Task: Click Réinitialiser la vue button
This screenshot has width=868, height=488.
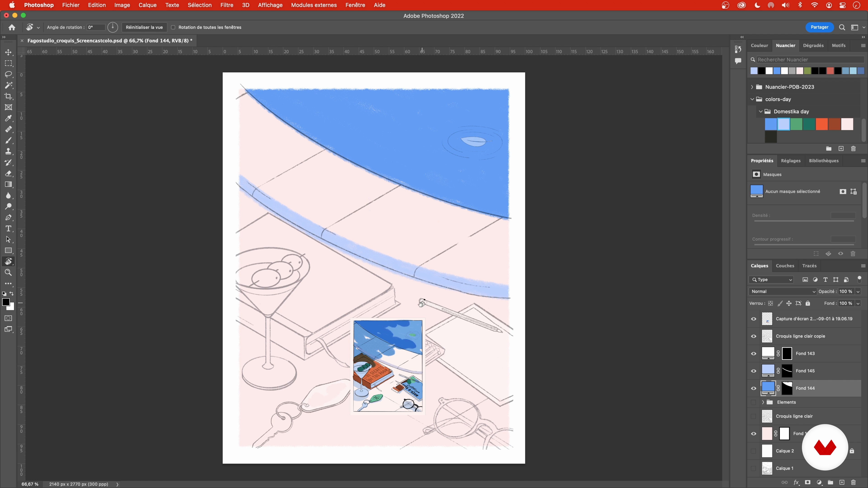Action: pyautogui.click(x=144, y=27)
